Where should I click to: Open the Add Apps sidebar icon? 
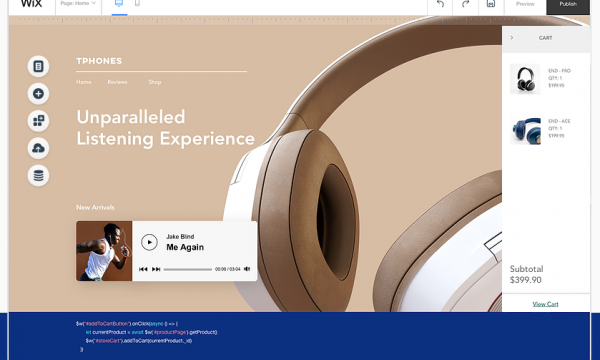(x=38, y=121)
